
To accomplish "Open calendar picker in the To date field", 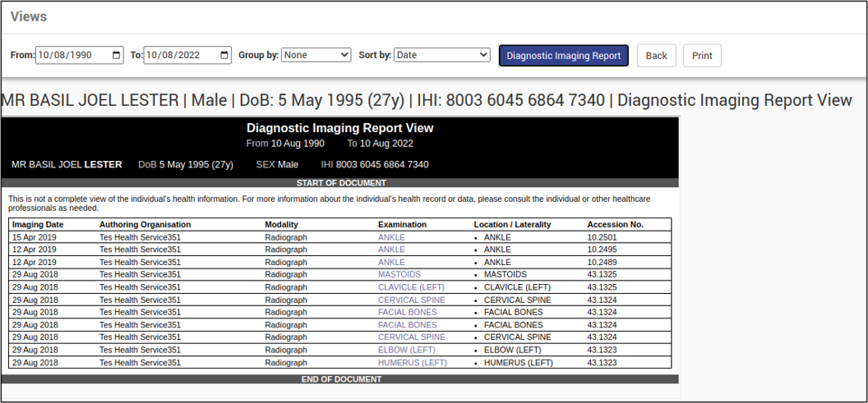I will tap(224, 55).
